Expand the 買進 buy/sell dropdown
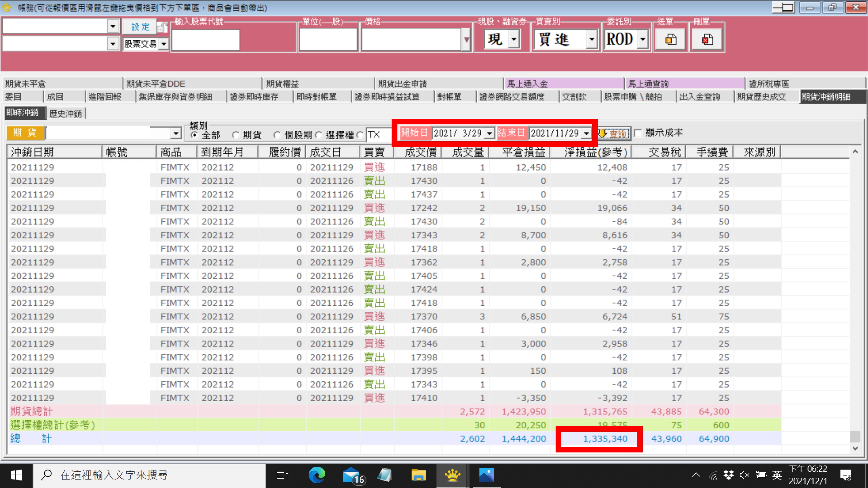The width and height of the screenshot is (868, 488). [x=591, y=39]
